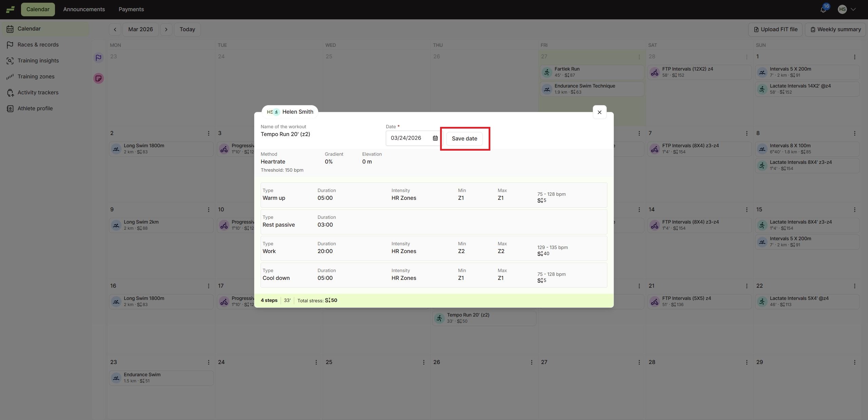Go to previous month with left arrow

tap(115, 30)
